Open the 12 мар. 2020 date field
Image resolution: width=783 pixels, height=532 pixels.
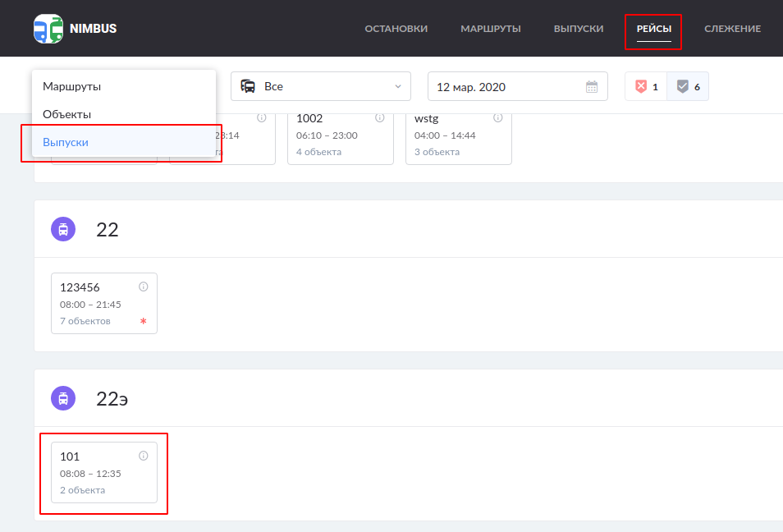[x=509, y=86]
